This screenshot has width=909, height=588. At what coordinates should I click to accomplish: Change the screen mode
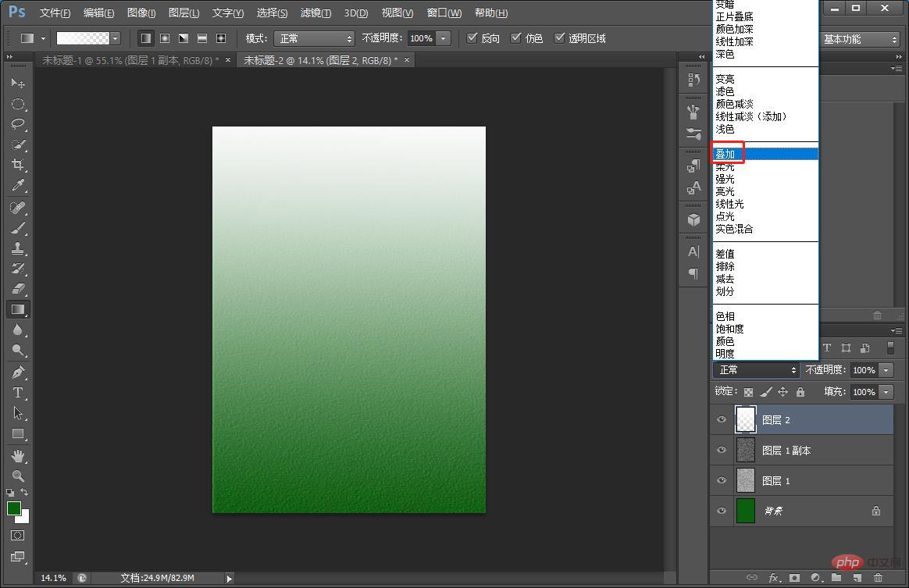17,557
